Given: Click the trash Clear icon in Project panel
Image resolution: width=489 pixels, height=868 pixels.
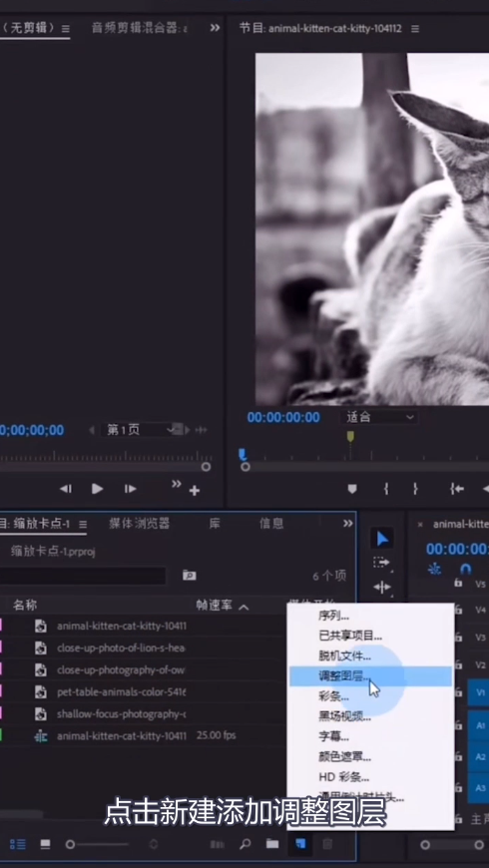Looking at the screenshot, I should [x=328, y=844].
